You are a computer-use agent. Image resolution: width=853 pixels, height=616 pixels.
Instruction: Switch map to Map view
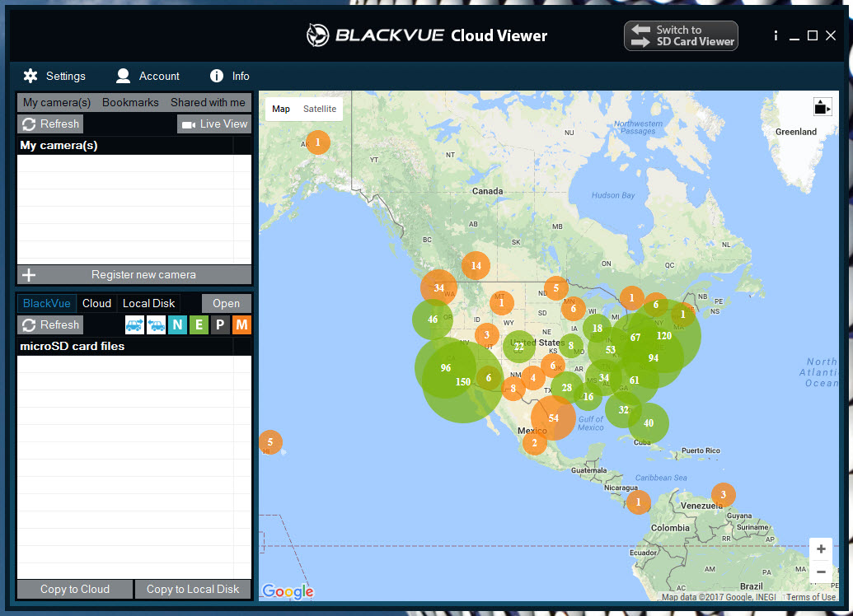281,109
